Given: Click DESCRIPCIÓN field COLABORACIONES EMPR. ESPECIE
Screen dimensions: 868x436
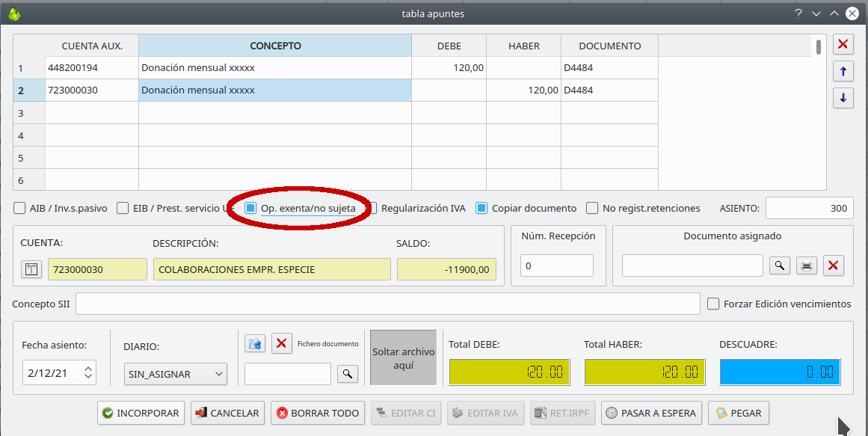Looking at the screenshot, I should (272, 269).
